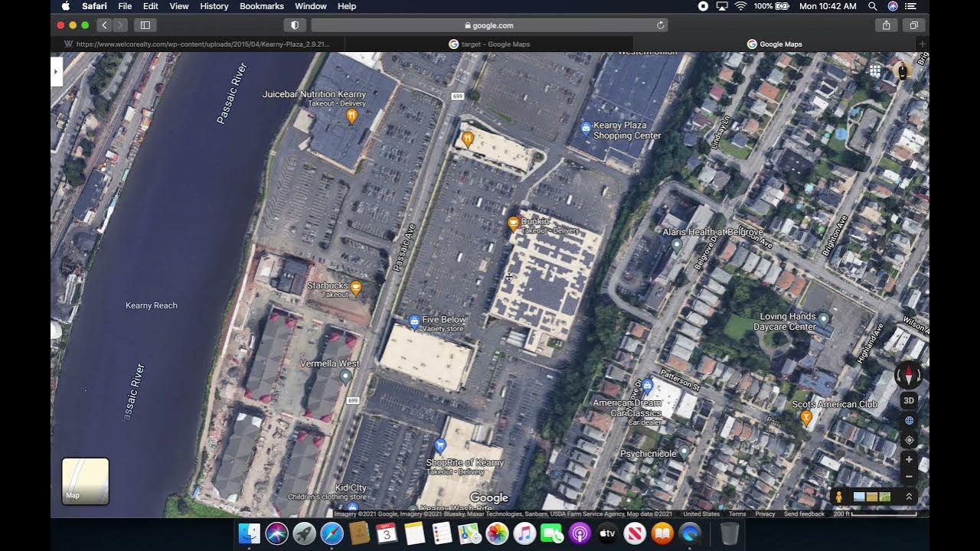The width and height of the screenshot is (980, 551).
Task: Click the Safari forward button
Action: tap(120, 25)
